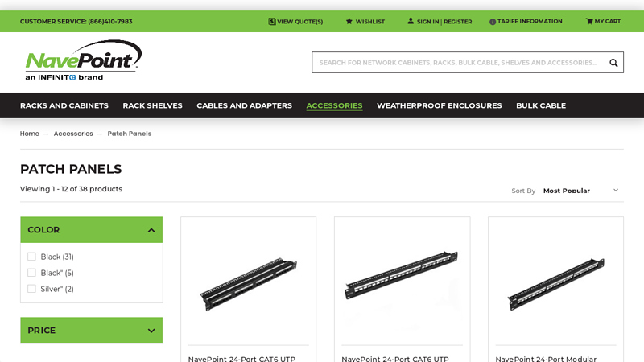Image resolution: width=644 pixels, height=362 pixels.
Task: Focus the product search input field
Action: 460,63
